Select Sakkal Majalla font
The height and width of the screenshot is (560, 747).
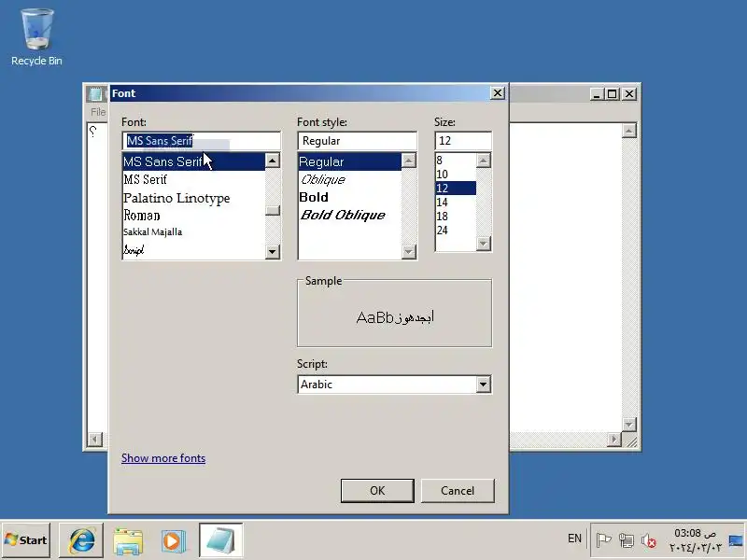pyautogui.click(x=193, y=231)
